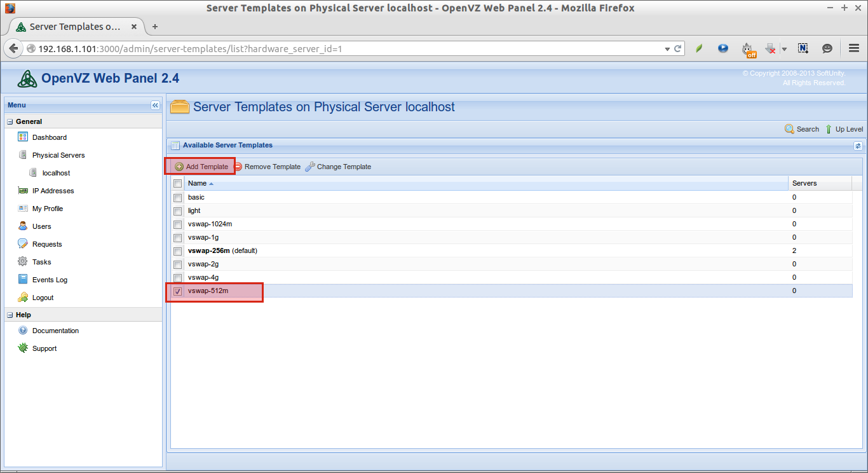Open the Users section
This screenshot has width=868, height=473.
(x=42, y=226)
